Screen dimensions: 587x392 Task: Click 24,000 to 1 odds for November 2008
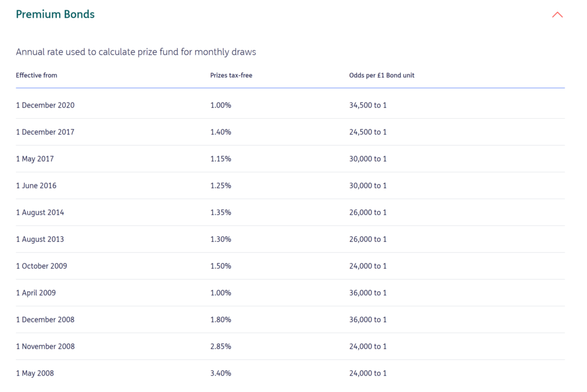point(367,347)
